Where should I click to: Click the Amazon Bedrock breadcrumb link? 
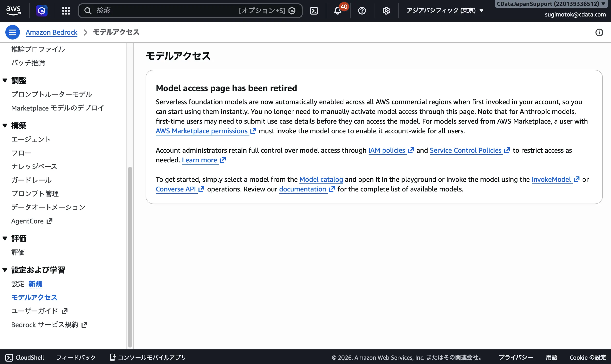pyautogui.click(x=52, y=32)
